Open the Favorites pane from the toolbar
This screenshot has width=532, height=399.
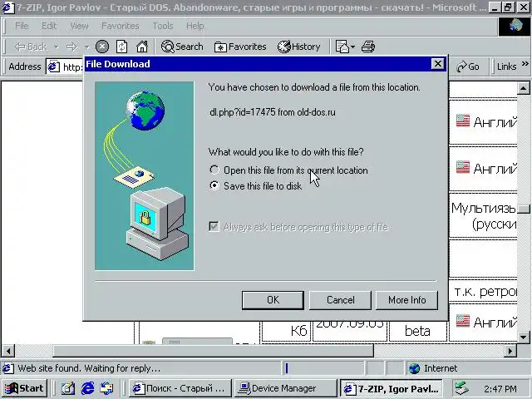pyautogui.click(x=240, y=47)
